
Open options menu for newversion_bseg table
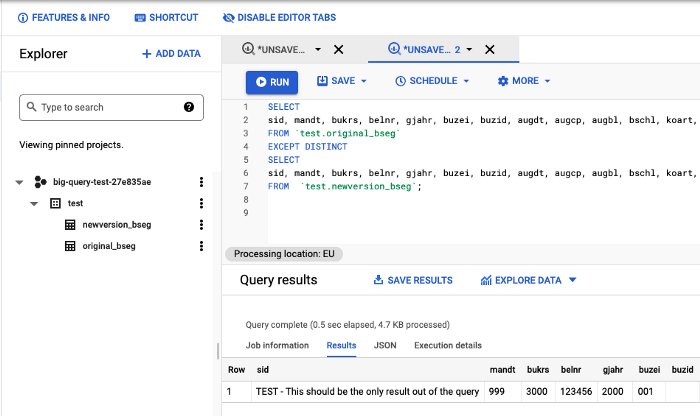pyautogui.click(x=201, y=225)
